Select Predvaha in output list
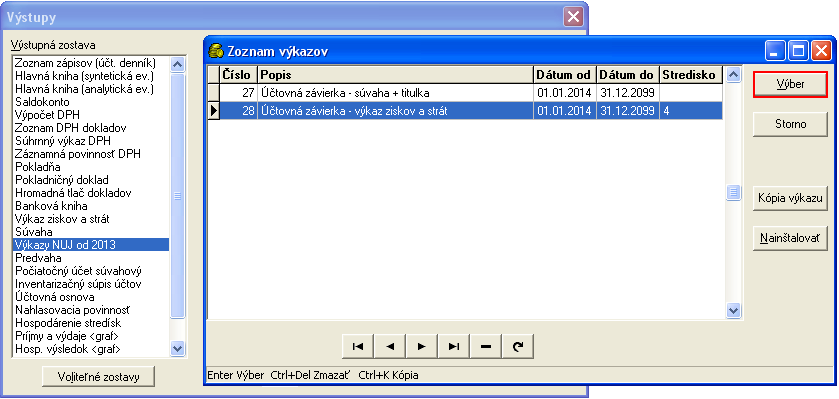 pyautogui.click(x=91, y=258)
